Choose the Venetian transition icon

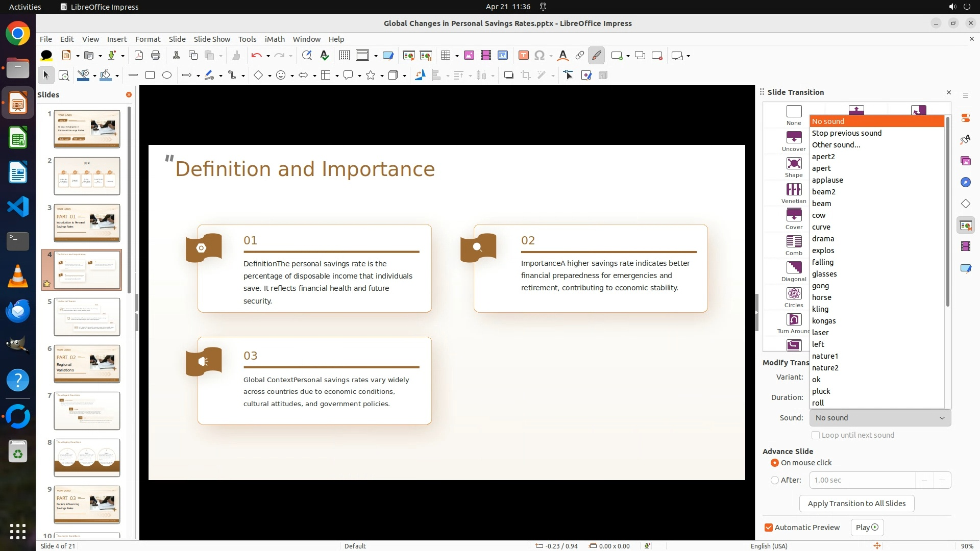tap(794, 190)
